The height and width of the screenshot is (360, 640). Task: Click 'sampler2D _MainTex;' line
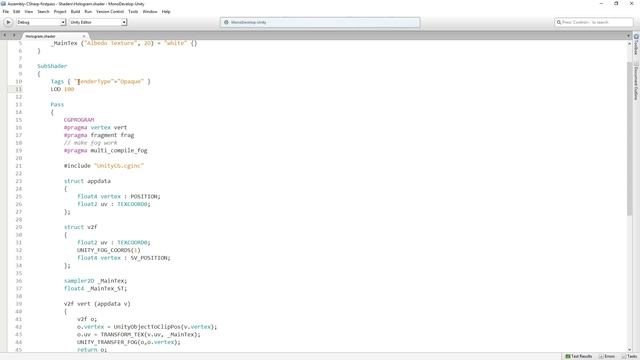pos(95,281)
